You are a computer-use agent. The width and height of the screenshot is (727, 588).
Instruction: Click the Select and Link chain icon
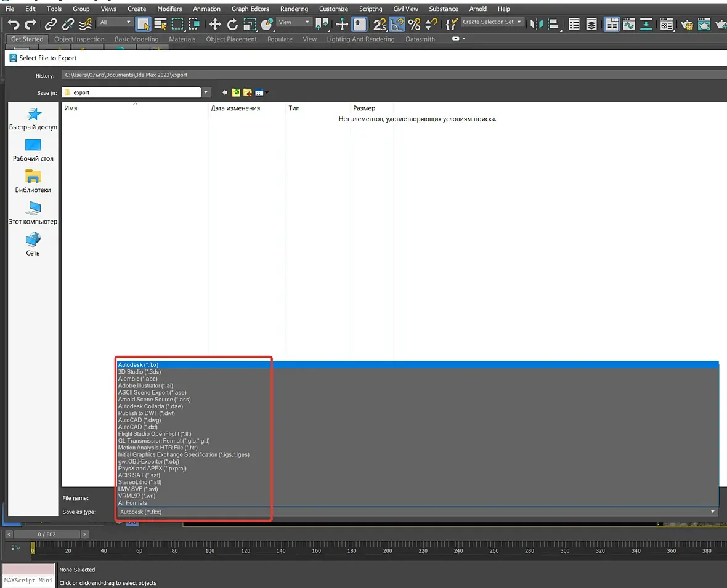click(x=51, y=24)
